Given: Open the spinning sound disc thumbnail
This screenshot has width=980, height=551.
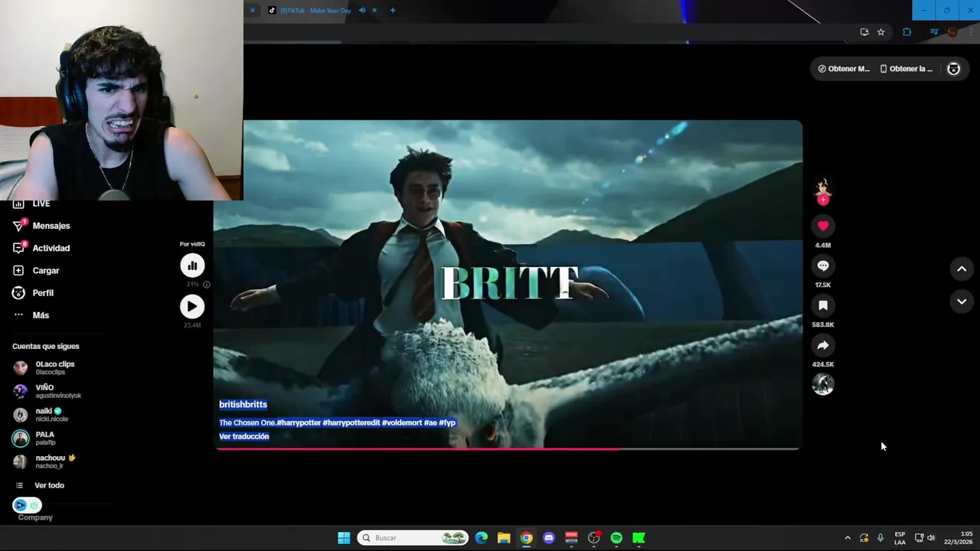Looking at the screenshot, I should 823,384.
